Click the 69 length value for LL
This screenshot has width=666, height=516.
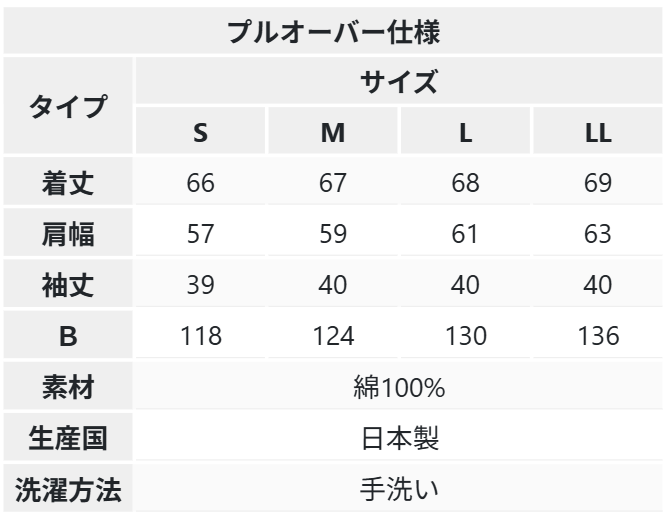point(597,183)
